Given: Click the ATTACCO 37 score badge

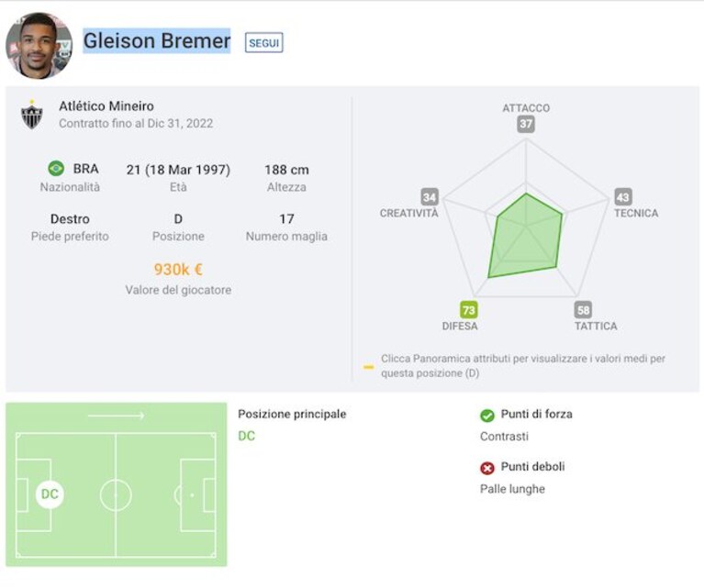Looking at the screenshot, I should [526, 124].
